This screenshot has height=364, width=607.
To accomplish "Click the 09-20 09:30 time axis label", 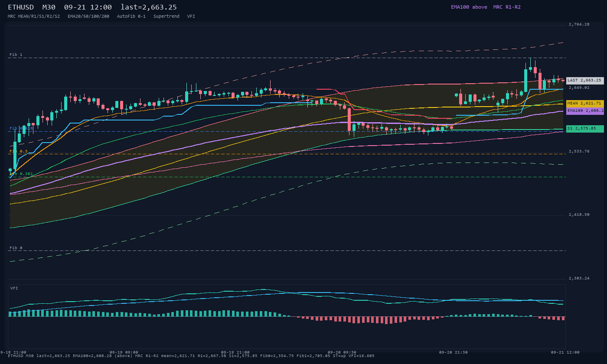I will coord(342,353).
